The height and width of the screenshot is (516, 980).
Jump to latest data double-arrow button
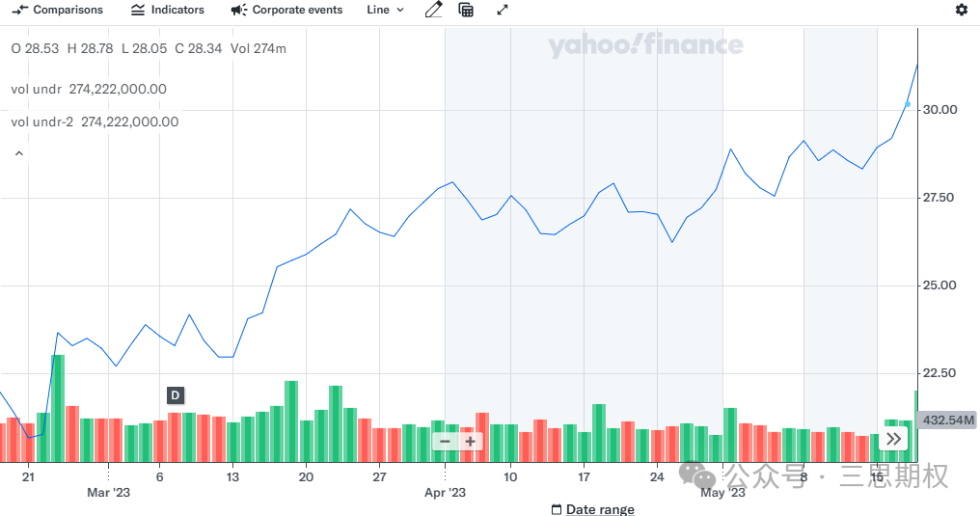[x=894, y=439]
